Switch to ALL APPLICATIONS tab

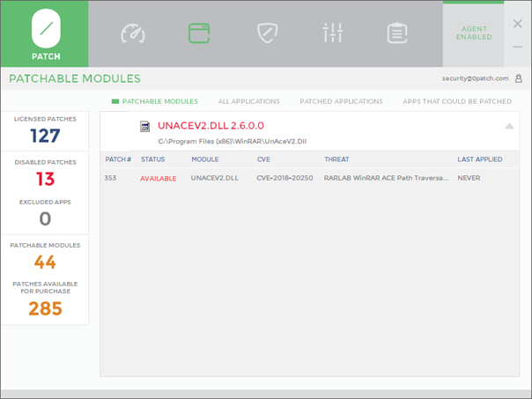click(x=248, y=101)
